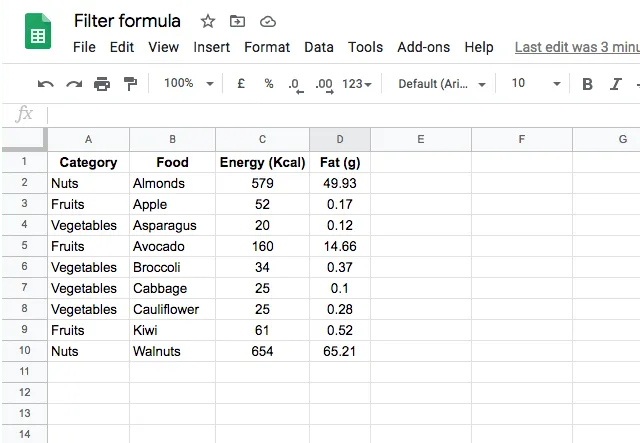Select the 579 energy cell
The image size is (640, 443).
pyautogui.click(x=262, y=183)
